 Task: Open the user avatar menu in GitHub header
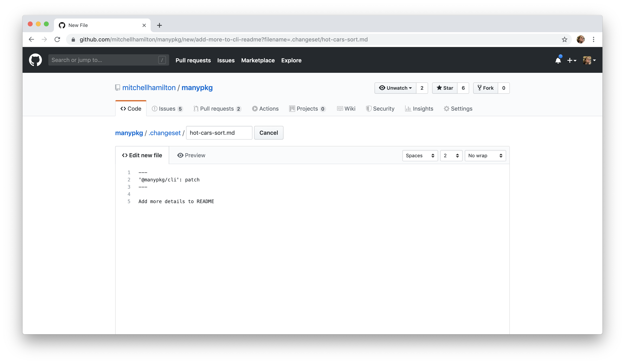[589, 60]
